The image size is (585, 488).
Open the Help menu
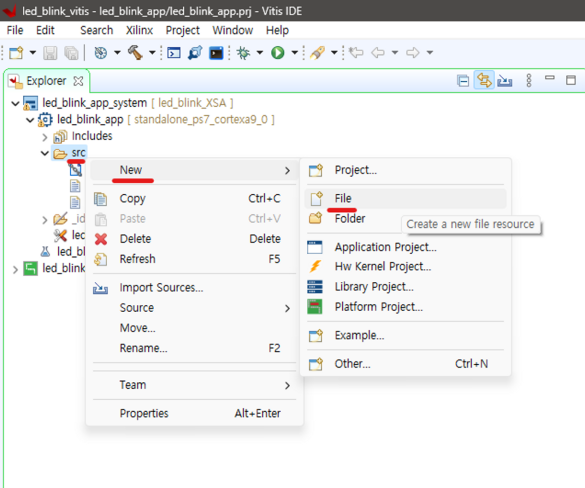click(x=277, y=30)
